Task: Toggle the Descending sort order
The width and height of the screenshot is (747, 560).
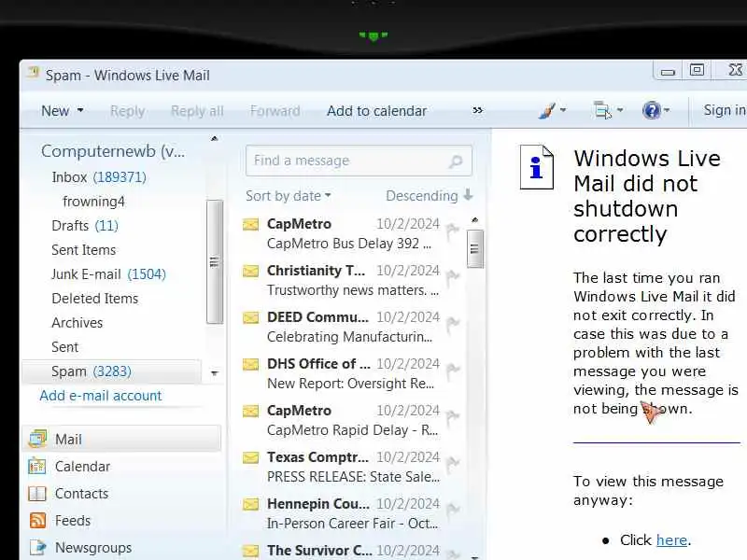Action: click(429, 196)
